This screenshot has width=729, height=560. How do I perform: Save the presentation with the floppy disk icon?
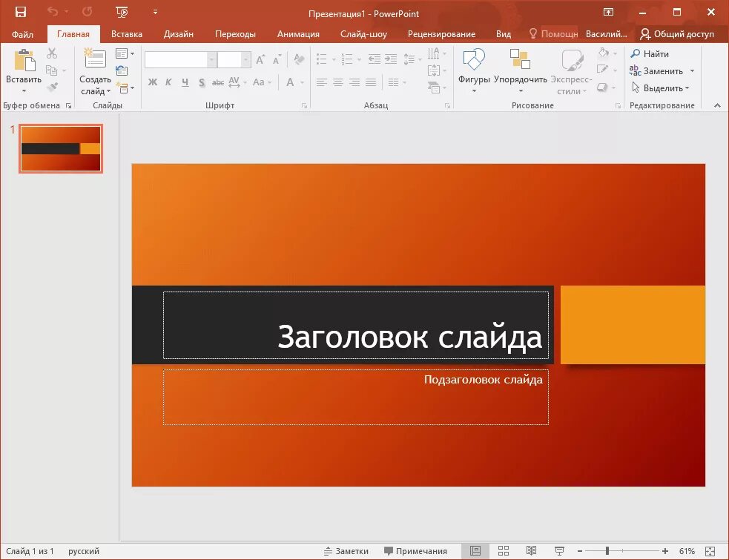(x=21, y=12)
